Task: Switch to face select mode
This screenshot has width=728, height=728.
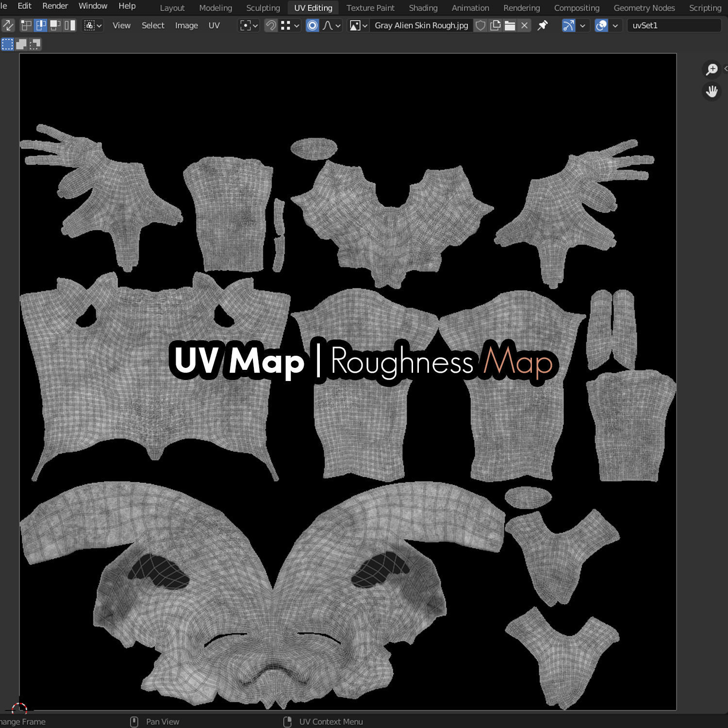Action: pyautogui.click(x=55, y=25)
